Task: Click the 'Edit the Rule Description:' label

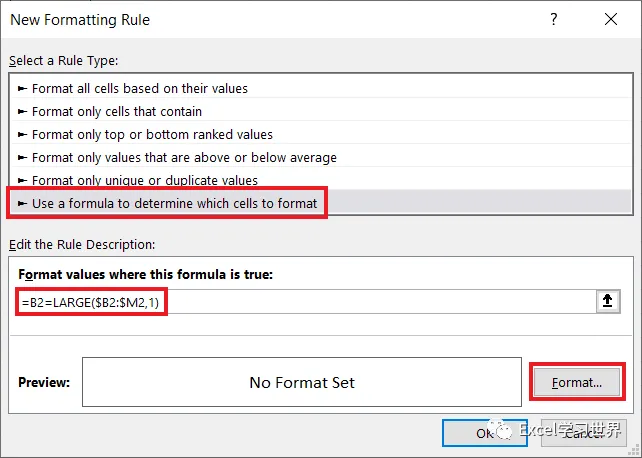Action: tap(82, 244)
